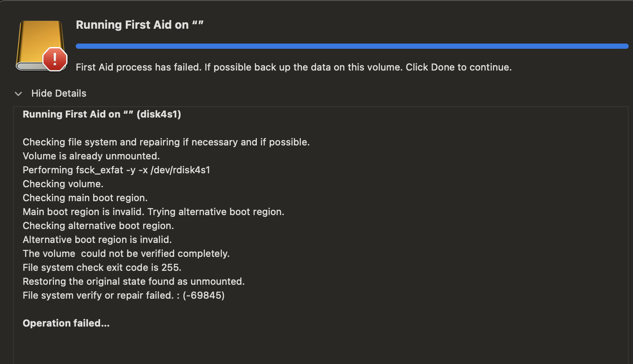Click the exit code 255 log line
This screenshot has height=364, width=633.
(x=102, y=267)
